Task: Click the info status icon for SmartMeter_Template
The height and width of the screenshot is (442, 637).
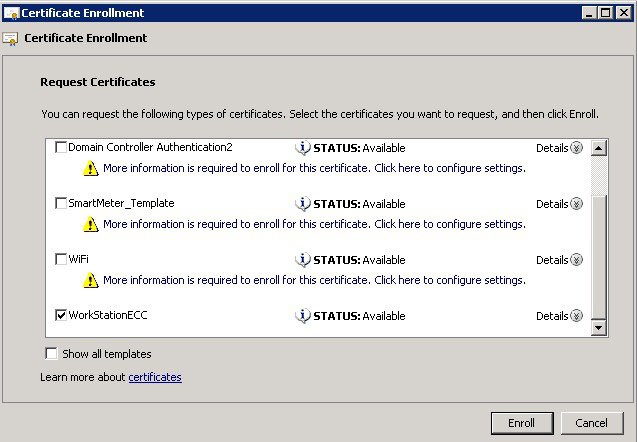Action: point(303,204)
